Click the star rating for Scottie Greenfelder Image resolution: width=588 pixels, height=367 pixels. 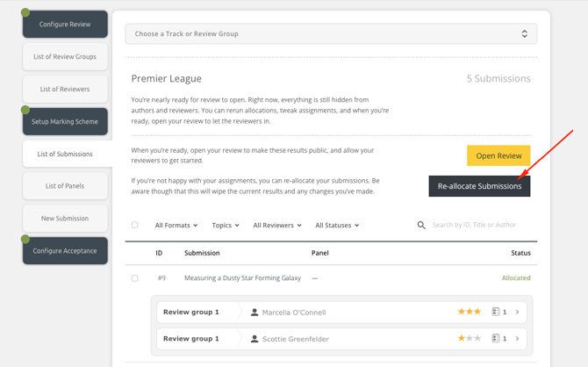point(469,338)
